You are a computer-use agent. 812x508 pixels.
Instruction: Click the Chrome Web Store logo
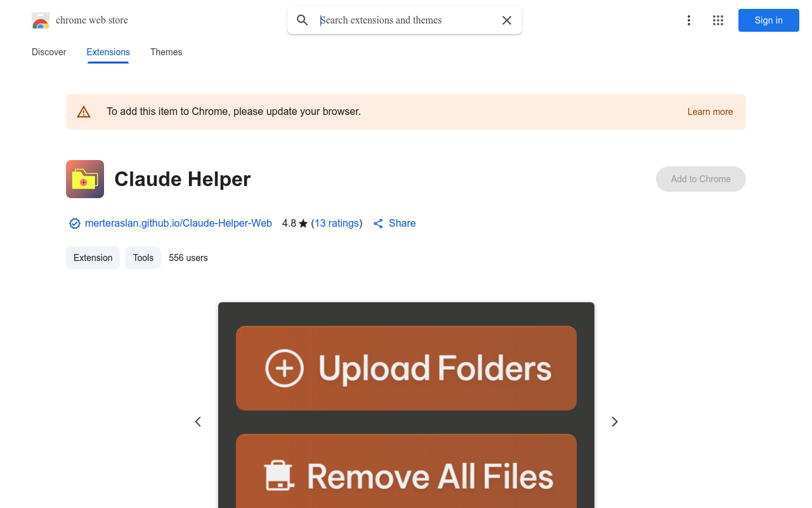[x=41, y=20]
